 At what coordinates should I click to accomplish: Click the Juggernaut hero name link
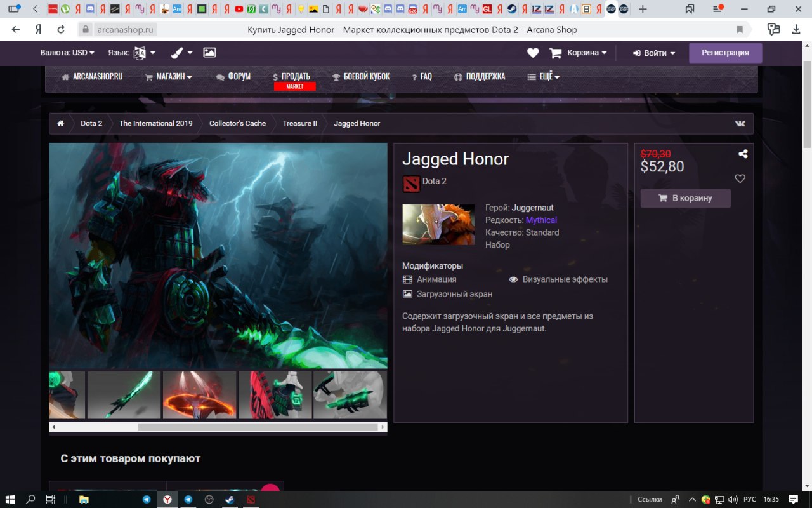pyautogui.click(x=533, y=208)
